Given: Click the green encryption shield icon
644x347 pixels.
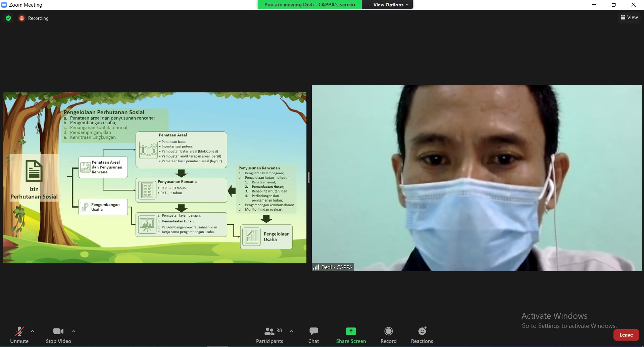Looking at the screenshot, I should (x=8, y=18).
